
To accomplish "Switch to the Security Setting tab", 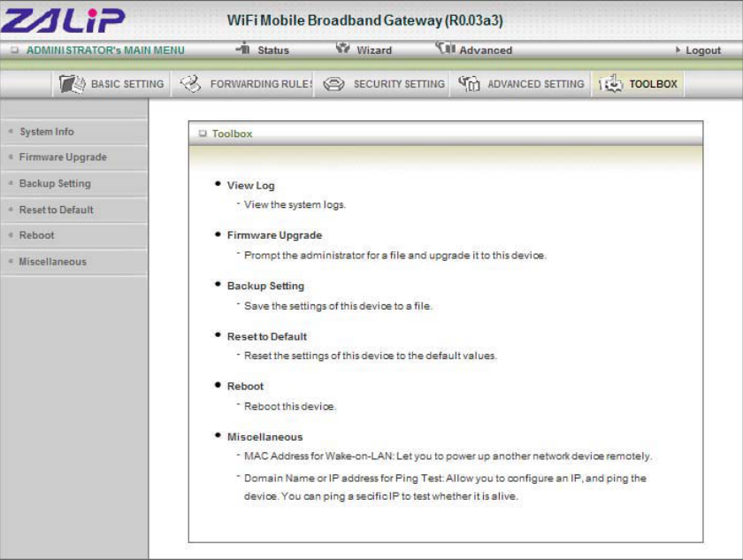I will point(382,84).
